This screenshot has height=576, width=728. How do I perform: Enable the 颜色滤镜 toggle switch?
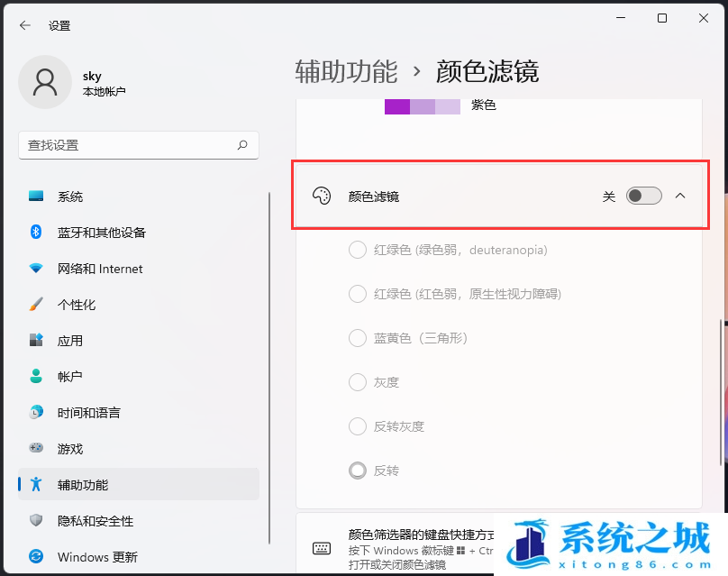643,195
